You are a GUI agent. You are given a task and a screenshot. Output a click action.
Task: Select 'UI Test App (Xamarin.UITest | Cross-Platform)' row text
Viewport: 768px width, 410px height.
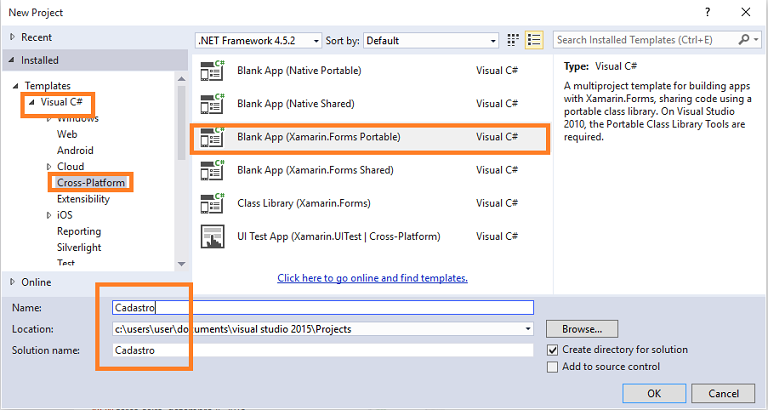(338, 237)
